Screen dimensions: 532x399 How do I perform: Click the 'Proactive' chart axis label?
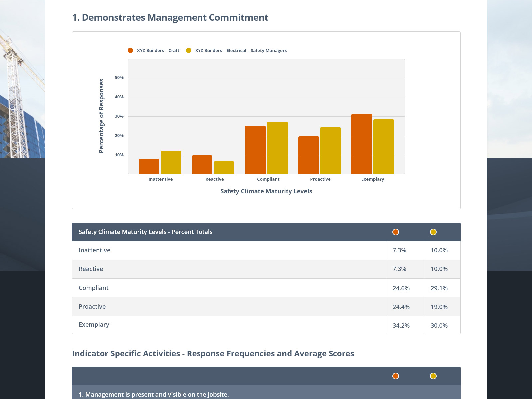click(320, 179)
